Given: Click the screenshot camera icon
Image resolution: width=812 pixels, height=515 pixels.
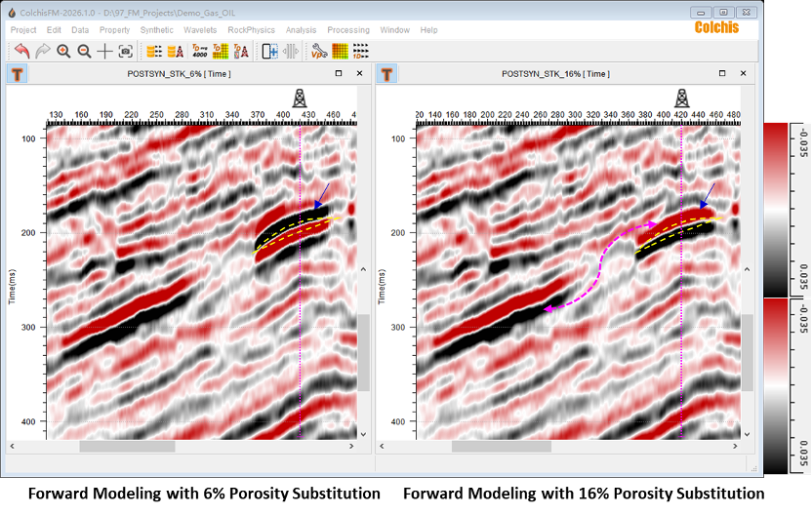Looking at the screenshot, I should [125, 51].
